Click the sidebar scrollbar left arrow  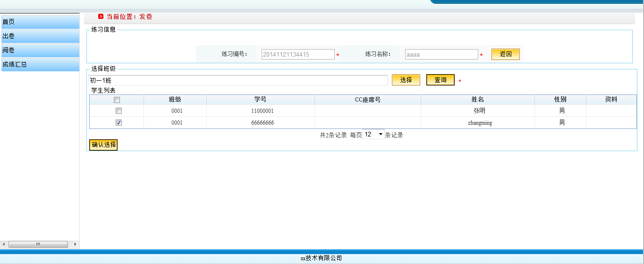coord(4,244)
